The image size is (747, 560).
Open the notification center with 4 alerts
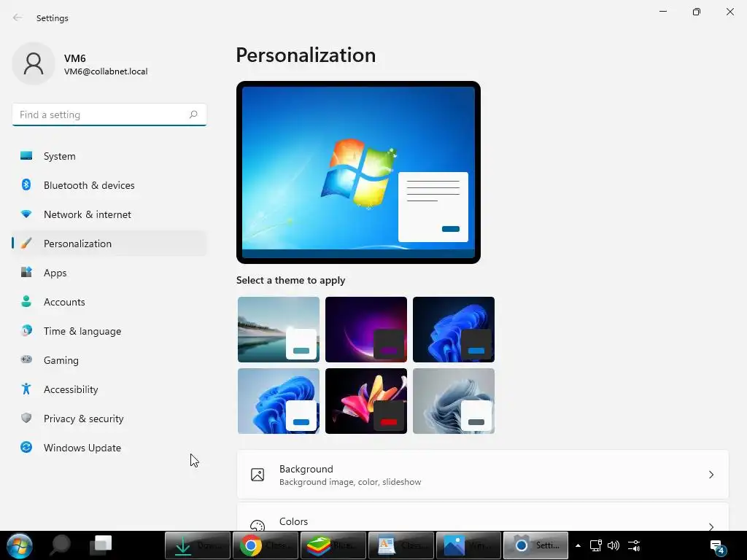tap(718, 547)
